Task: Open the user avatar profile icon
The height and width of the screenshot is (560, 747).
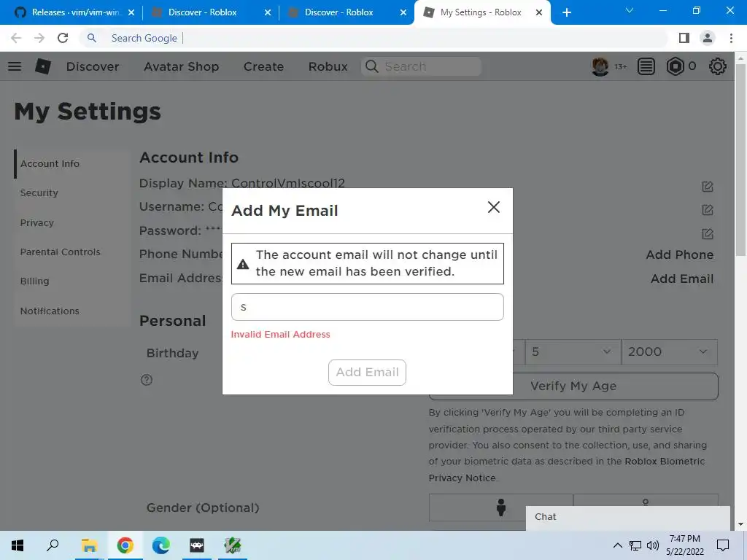Action: click(600, 66)
